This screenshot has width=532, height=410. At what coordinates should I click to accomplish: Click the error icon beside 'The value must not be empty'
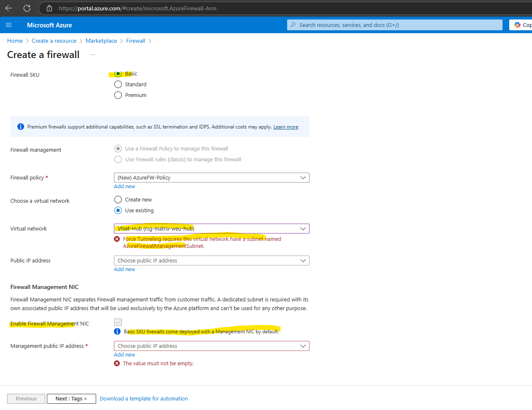click(x=117, y=363)
